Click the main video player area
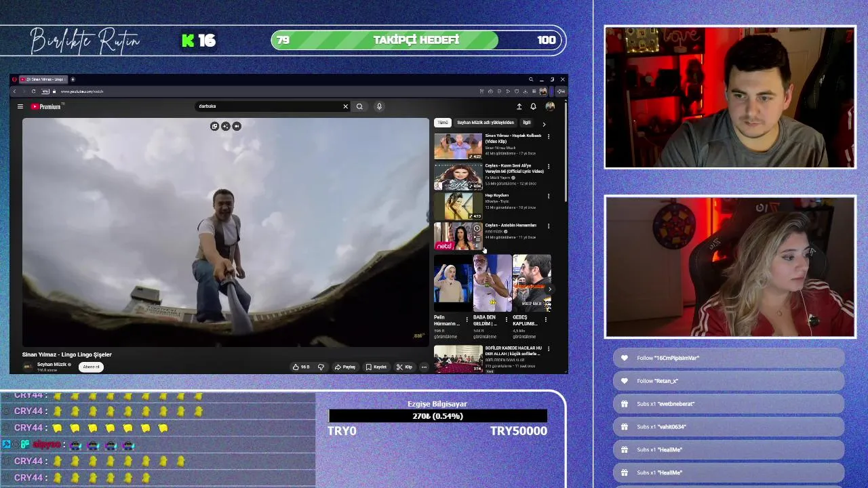Screen dimensions: 868x488 coord(226,232)
